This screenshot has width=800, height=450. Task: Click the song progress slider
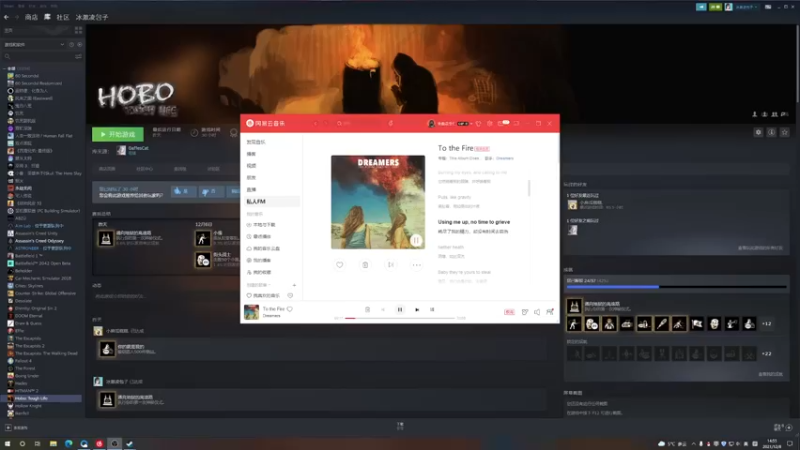click(399, 318)
